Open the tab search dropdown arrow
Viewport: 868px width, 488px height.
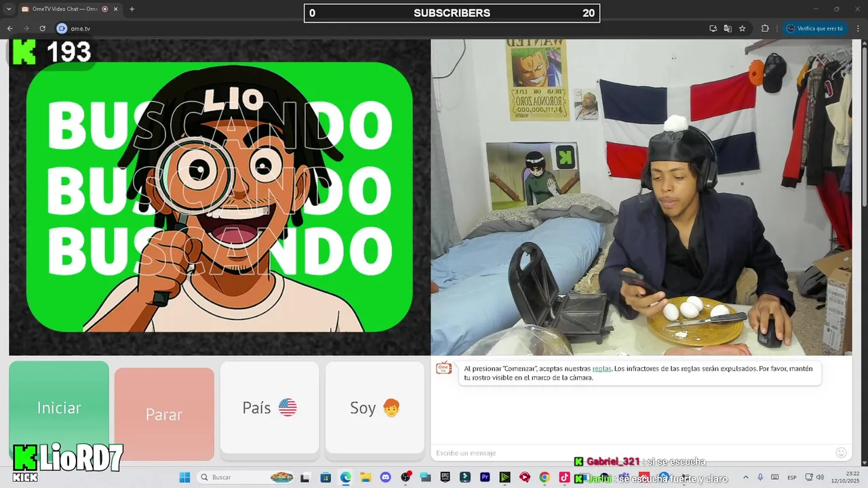(9, 9)
